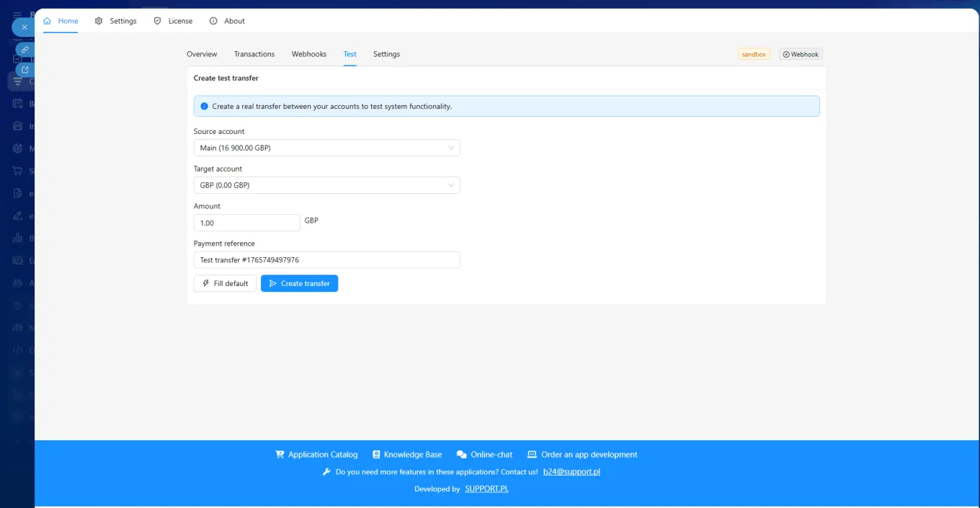Click the Order an app development icon

[x=533, y=454]
